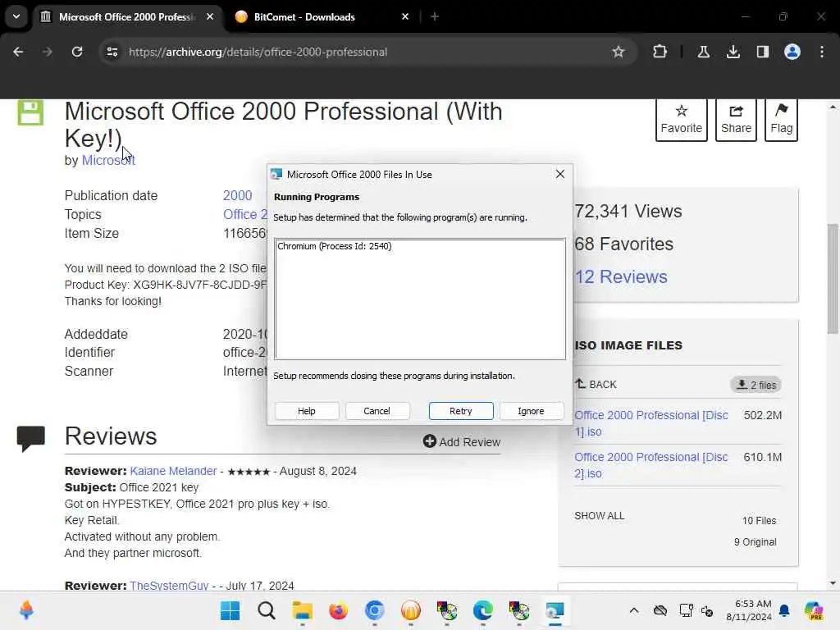
Task: Close the Microsoft Office 2000 tab
Action: coord(210,16)
